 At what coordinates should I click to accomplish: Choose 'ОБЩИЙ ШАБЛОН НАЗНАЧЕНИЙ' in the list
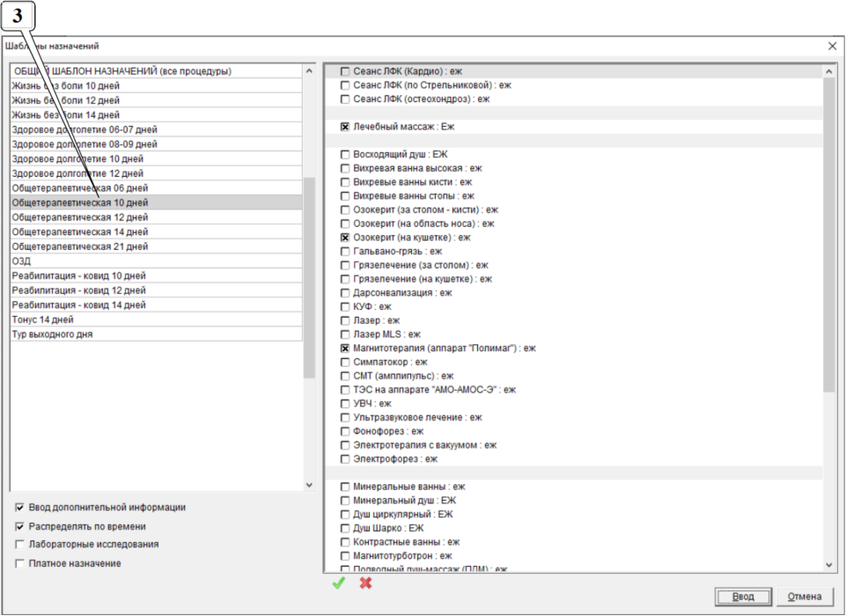pyautogui.click(x=122, y=71)
